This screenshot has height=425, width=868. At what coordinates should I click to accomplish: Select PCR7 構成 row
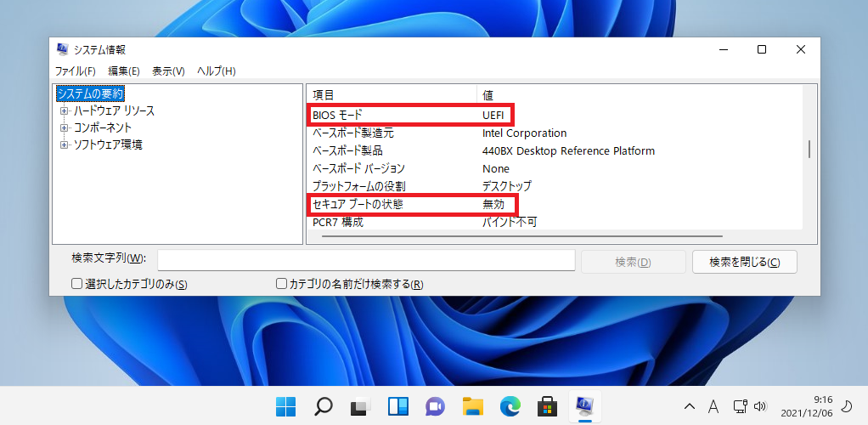554,222
